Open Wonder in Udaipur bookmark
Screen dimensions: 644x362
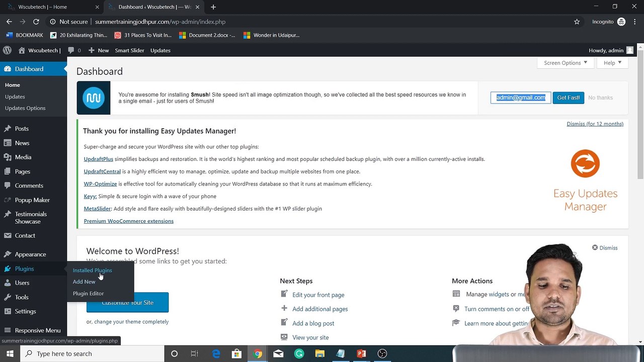(271, 35)
